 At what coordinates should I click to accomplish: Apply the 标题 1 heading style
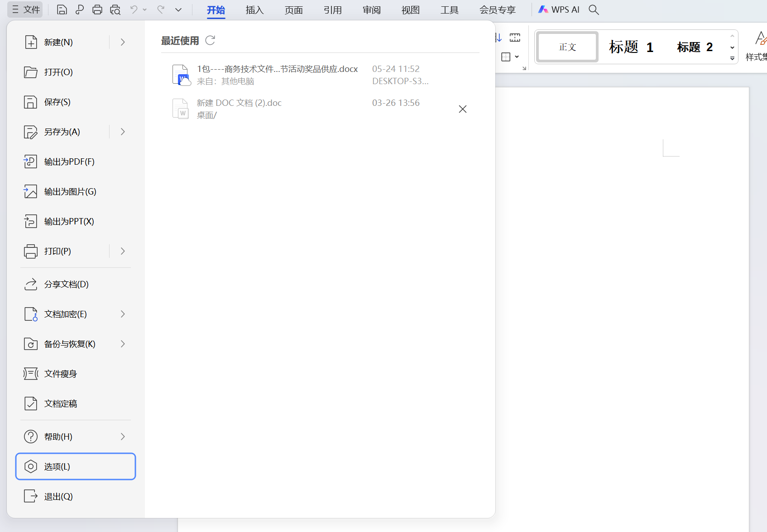[x=631, y=47]
